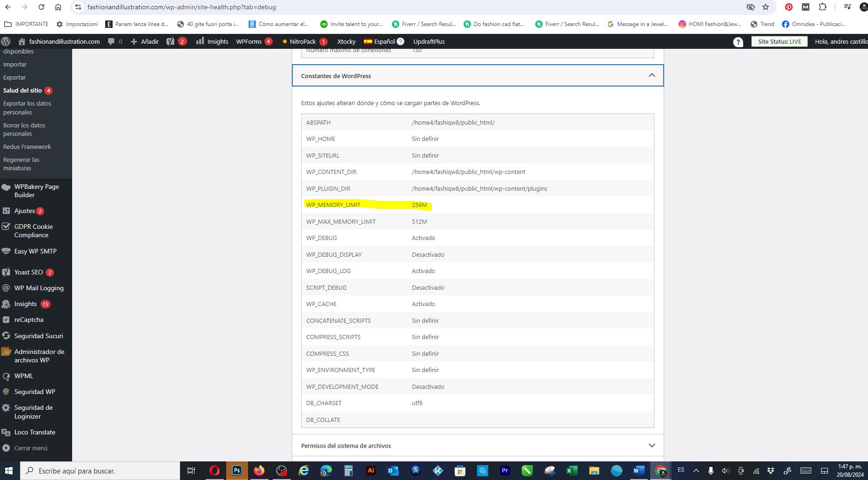This screenshot has height=480, width=868.
Task: Expand Permisos del sistema de archivos section
Action: click(478, 445)
